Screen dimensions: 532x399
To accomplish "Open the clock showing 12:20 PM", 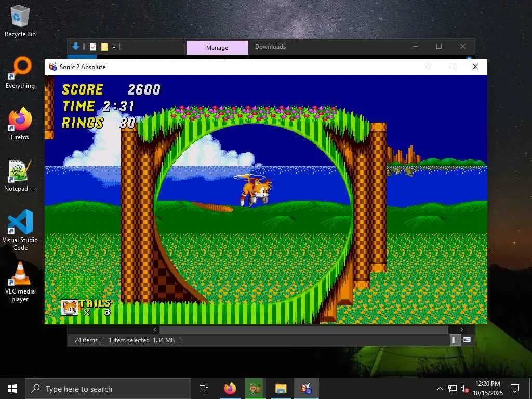I will (x=488, y=389).
